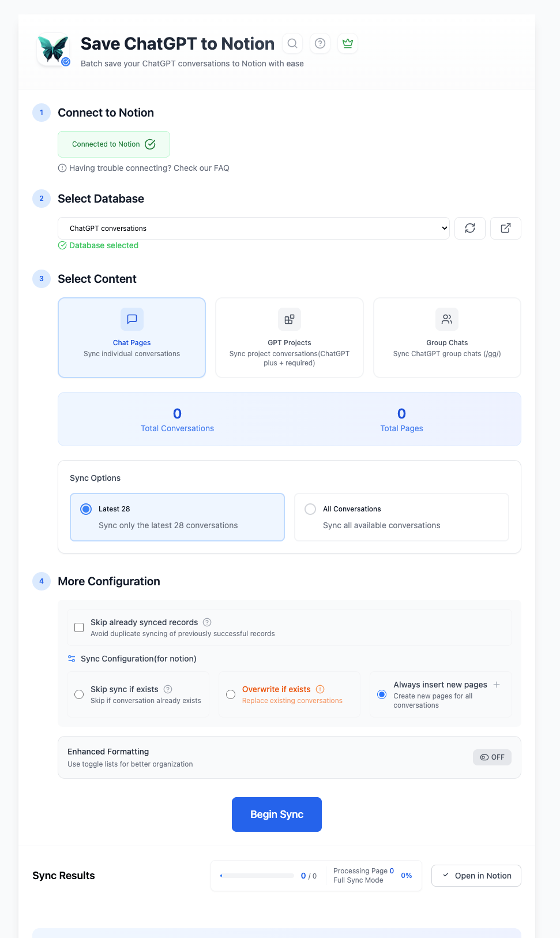Open the ChatGPT conversations database dropdown
Image resolution: width=560 pixels, height=938 pixels.
254,228
